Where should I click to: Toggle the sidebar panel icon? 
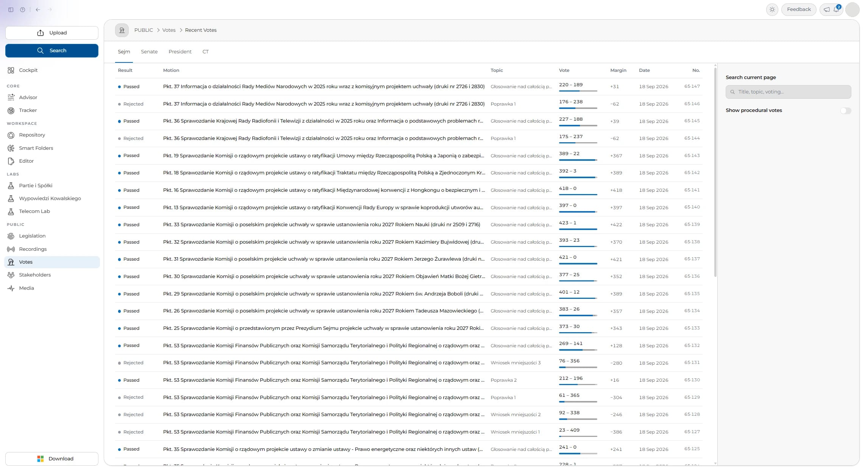pos(11,9)
